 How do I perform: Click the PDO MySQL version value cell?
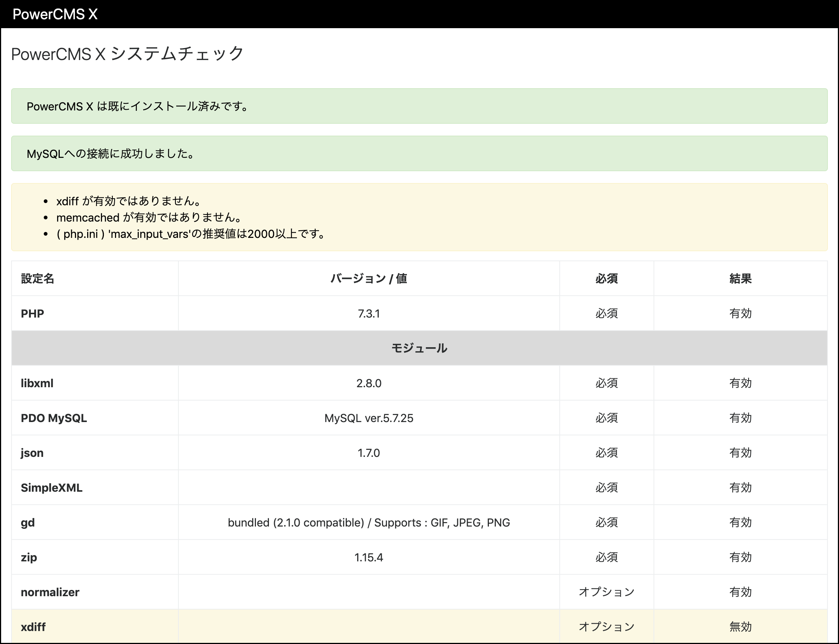click(369, 418)
